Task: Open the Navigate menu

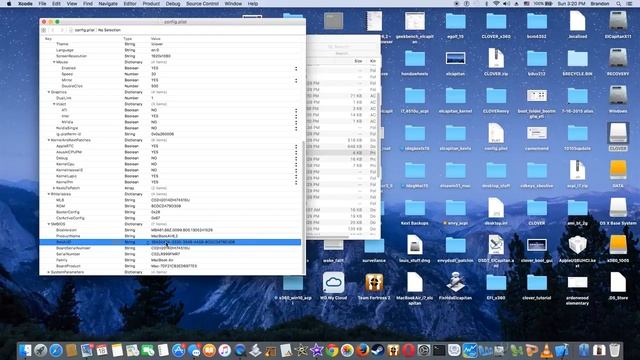Action: click(x=108, y=4)
